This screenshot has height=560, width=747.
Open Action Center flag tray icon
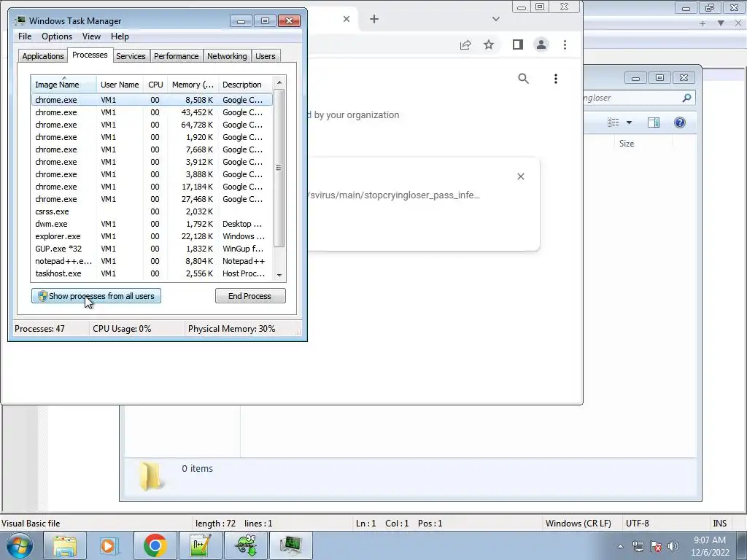(x=656, y=546)
